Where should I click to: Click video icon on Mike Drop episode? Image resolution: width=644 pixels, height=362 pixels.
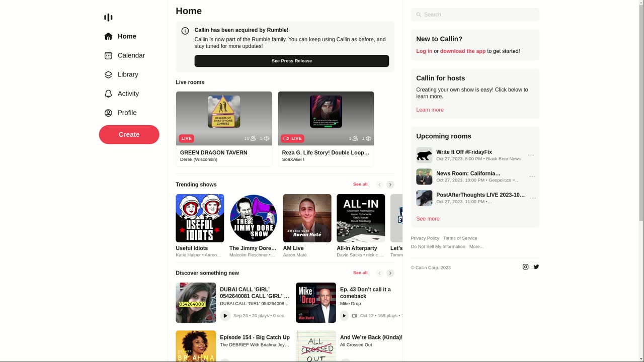click(x=355, y=316)
